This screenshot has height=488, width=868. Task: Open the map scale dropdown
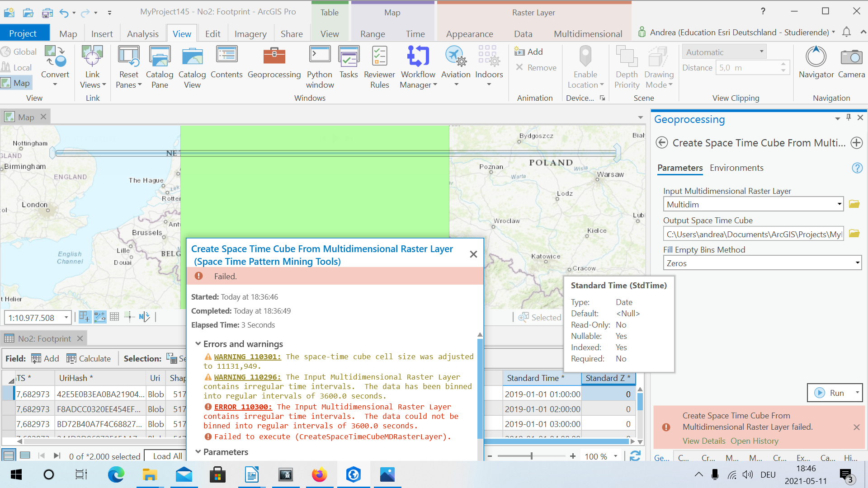click(x=66, y=318)
